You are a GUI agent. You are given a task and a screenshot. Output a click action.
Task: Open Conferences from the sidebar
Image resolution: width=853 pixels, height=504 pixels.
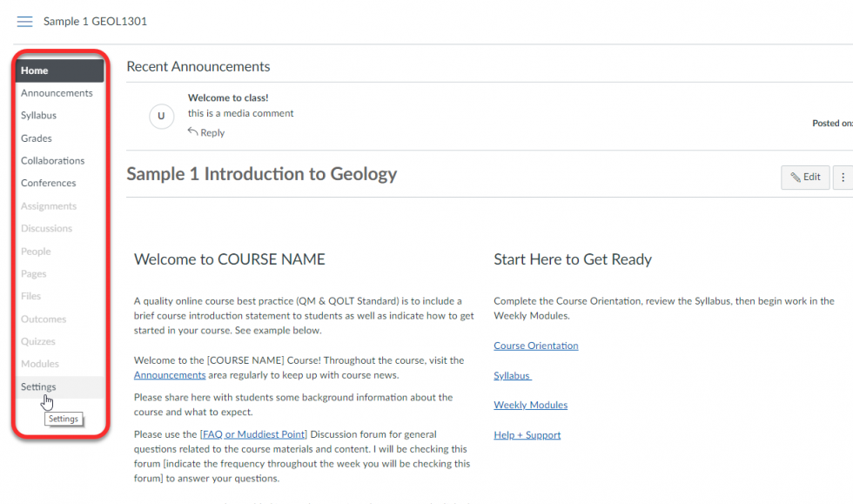[x=49, y=183]
